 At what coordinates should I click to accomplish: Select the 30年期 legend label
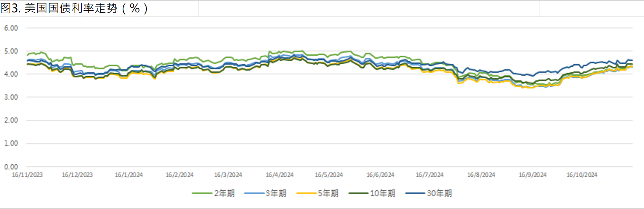click(x=439, y=193)
